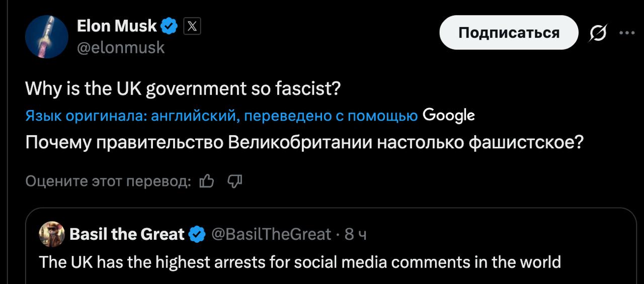
Task: Click the '8 ч' timestamp on quoted post
Action: coord(355,234)
